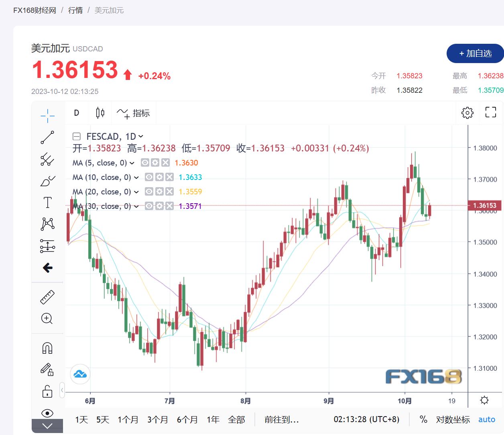Image resolution: width=504 pixels, height=435 pixels.
Task: Click the cloud save icon on chart
Action: [x=80, y=374]
